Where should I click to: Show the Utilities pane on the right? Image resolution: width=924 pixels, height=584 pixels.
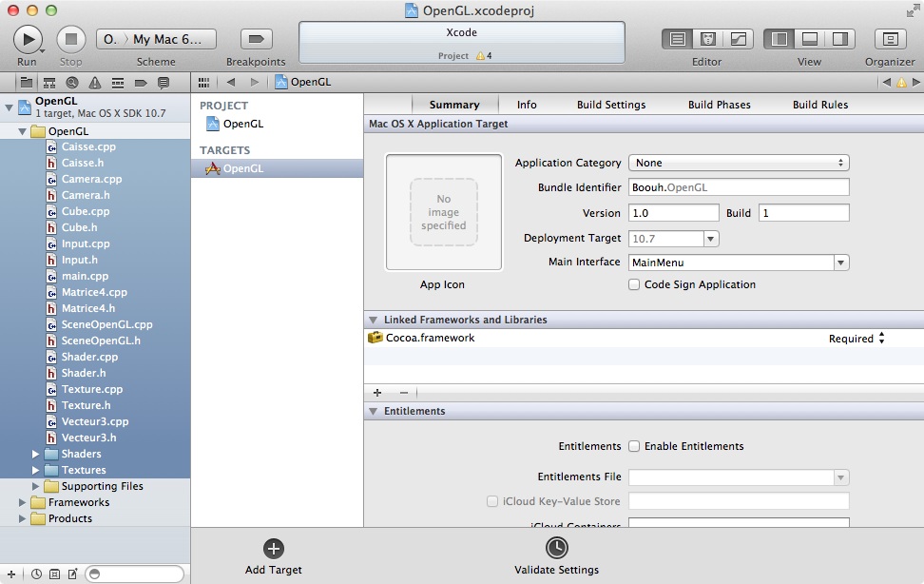tap(839, 39)
